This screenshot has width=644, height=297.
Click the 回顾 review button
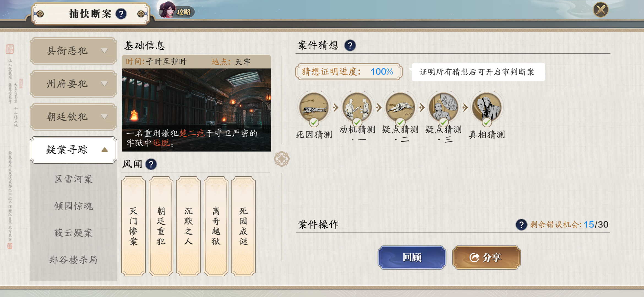[x=412, y=257]
